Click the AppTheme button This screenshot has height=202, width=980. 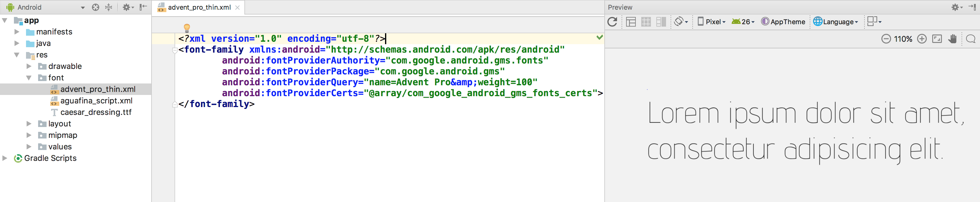coord(783,22)
